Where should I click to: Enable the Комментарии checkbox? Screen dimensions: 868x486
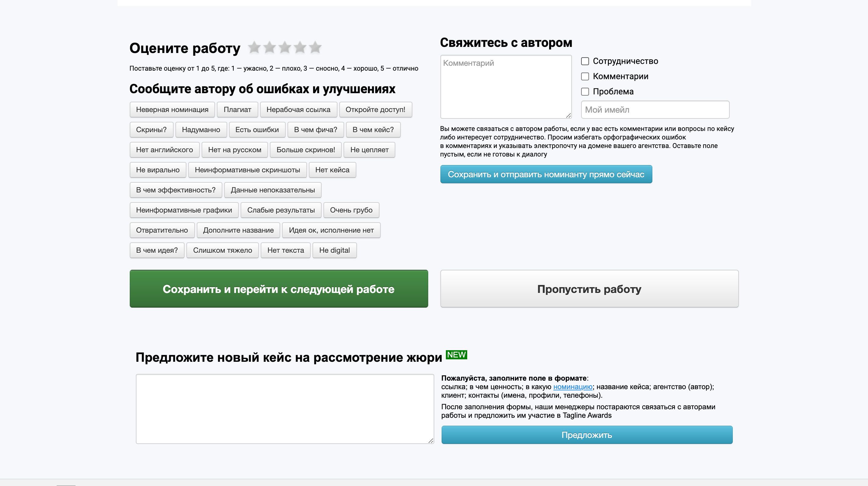click(585, 76)
